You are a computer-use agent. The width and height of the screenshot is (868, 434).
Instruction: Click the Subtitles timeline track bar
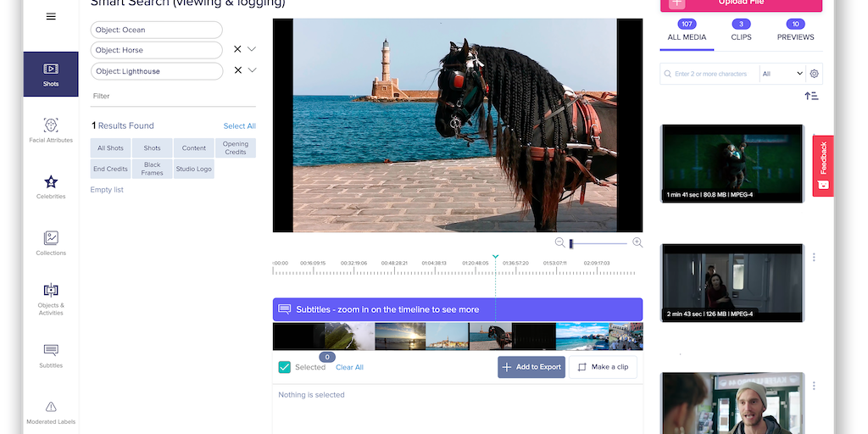(458, 309)
